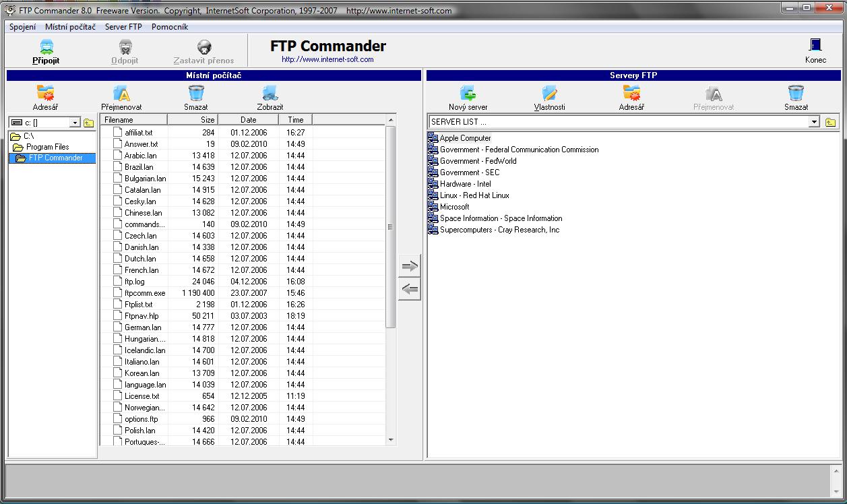847x504 pixels.
Task: Select Ftpnav.hlp in file list
Action: tap(141, 316)
